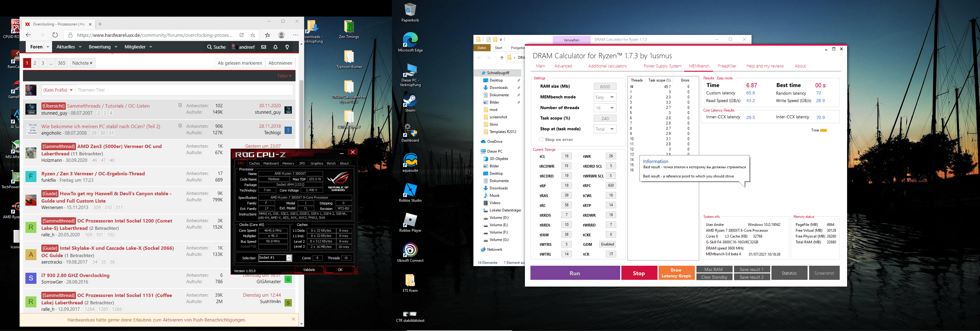Enable the Stop on error checkbox
980x331 pixels.
tap(541, 139)
